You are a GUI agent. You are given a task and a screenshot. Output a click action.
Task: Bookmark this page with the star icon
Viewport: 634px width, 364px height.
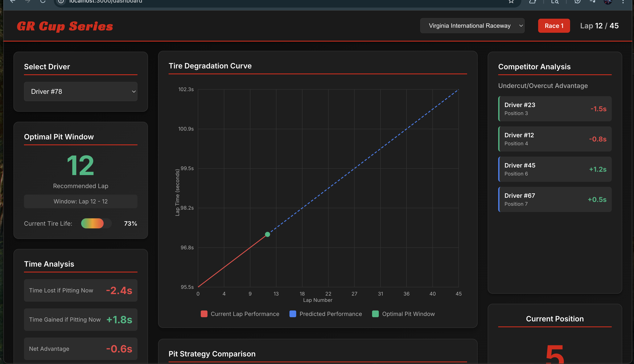(x=511, y=1)
